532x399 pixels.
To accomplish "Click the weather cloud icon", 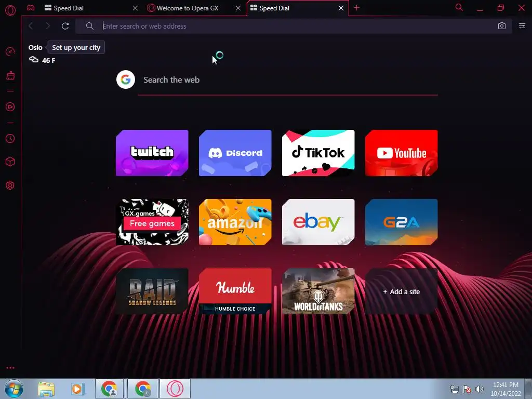I will pyautogui.click(x=34, y=60).
